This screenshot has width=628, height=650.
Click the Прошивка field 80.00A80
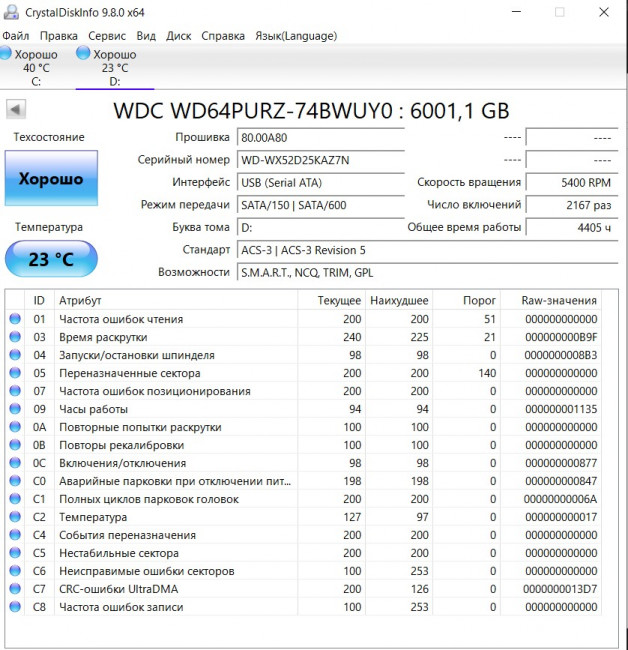pos(320,137)
